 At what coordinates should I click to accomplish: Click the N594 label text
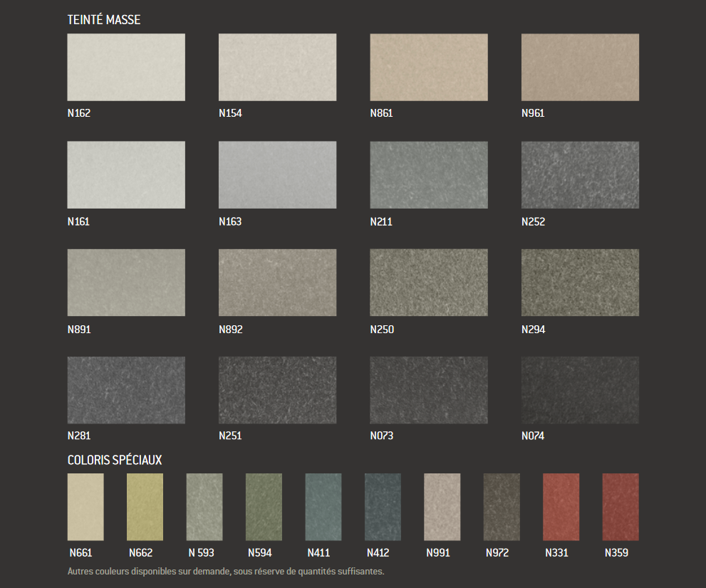(260, 552)
